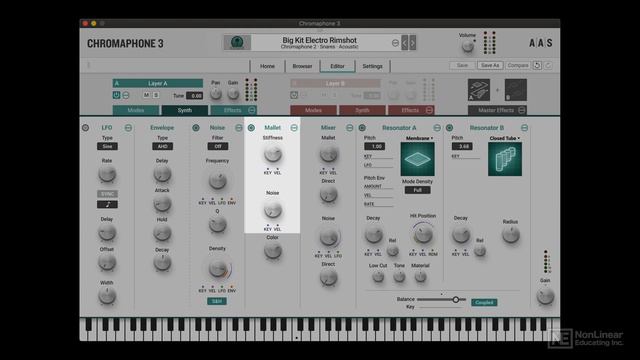
Task: Select the Editor tab
Action: click(337, 66)
